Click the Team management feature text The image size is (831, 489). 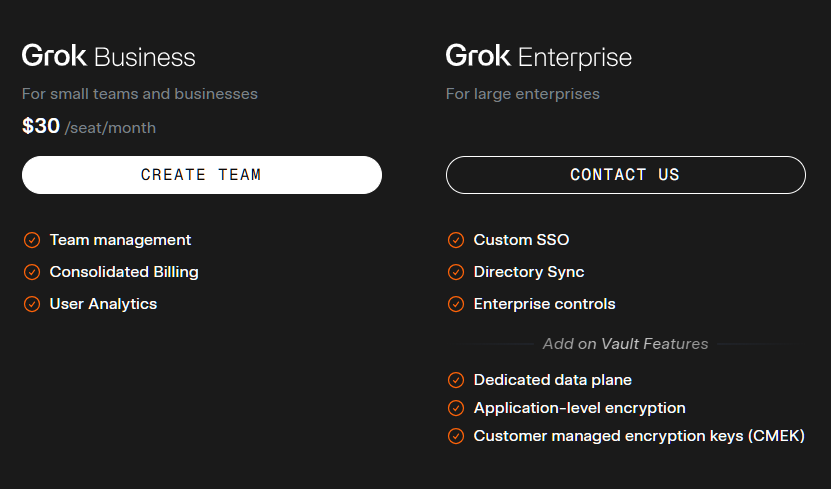click(120, 240)
